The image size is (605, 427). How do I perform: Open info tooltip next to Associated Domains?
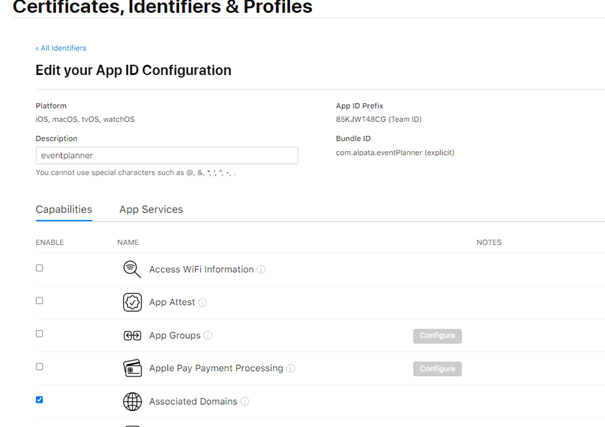(245, 402)
